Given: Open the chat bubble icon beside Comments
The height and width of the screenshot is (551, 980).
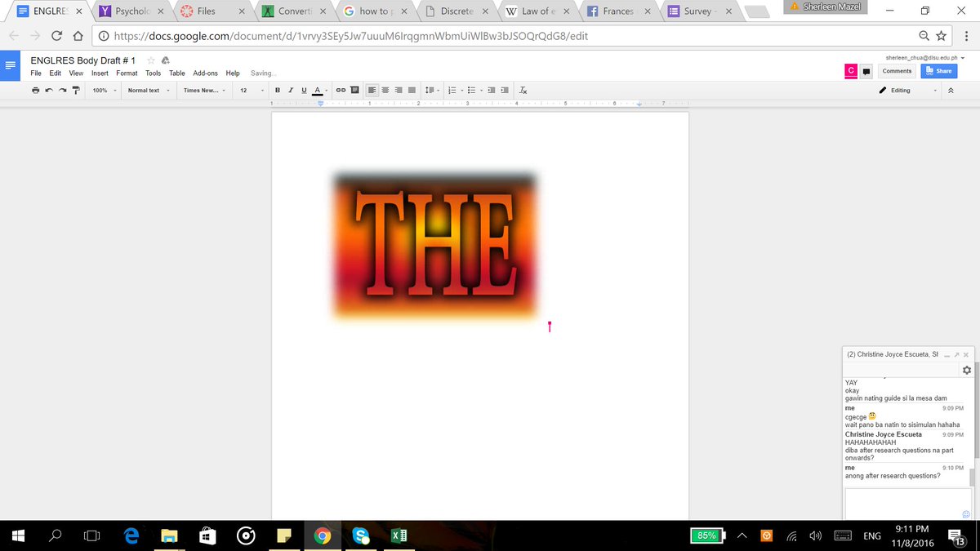Looking at the screenshot, I should pyautogui.click(x=866, y=71).
